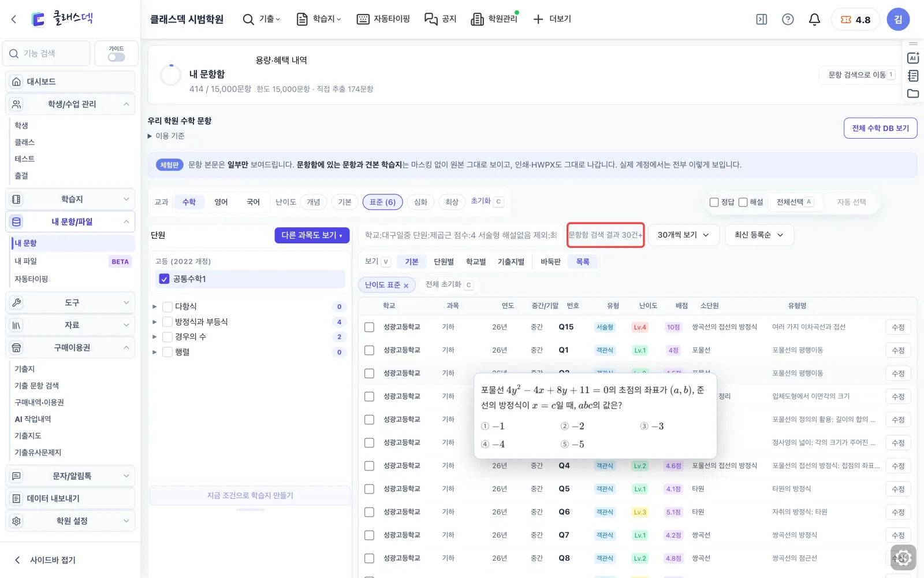Select the Q15 row checkbox
The height and width of the screenshot is (578, 924).
[x=369, y=327]
